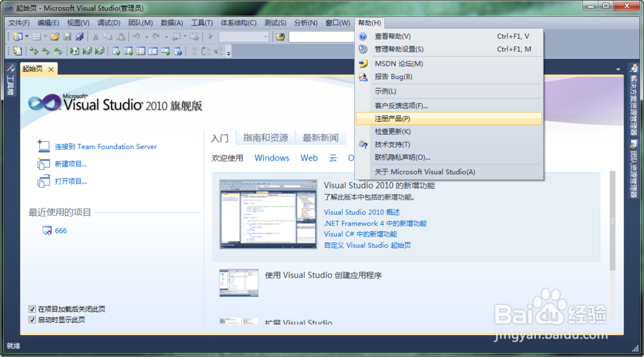Screen dimensions: 644x357
Task: Click the Add New Item toolbar icon
Action: click(x=37, y=37)
